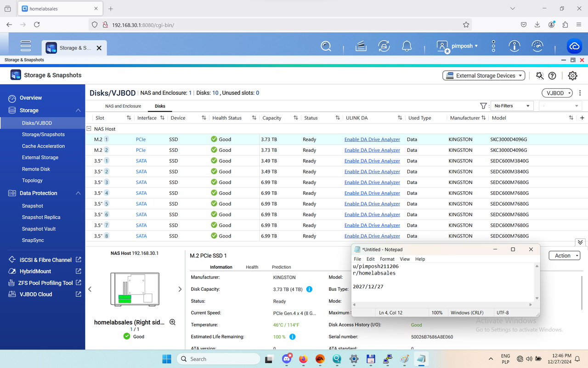Open Snapshot Vault in the sidebar
Image resolution: width=588 pixels, height=368 pixels.
[x=39, y=229]
